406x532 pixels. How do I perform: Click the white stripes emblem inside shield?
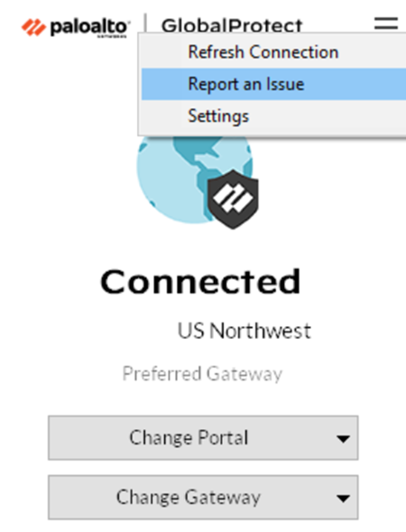tap(233, 198)
